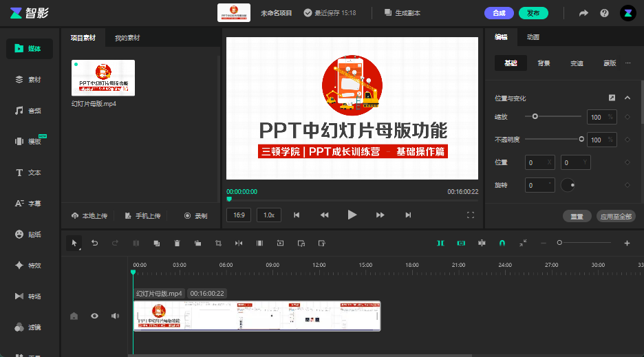Click 应用至全部 apply to all button
644x357 pixels.
616,216
